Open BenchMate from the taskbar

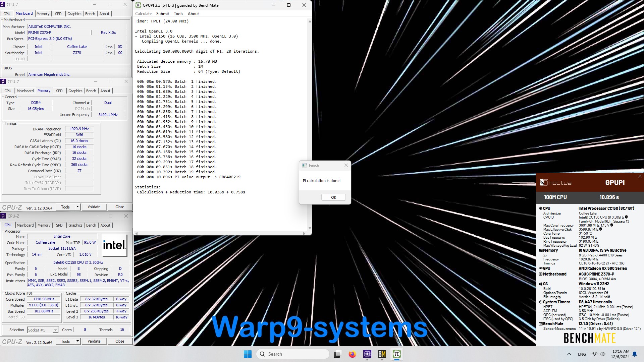382,354
